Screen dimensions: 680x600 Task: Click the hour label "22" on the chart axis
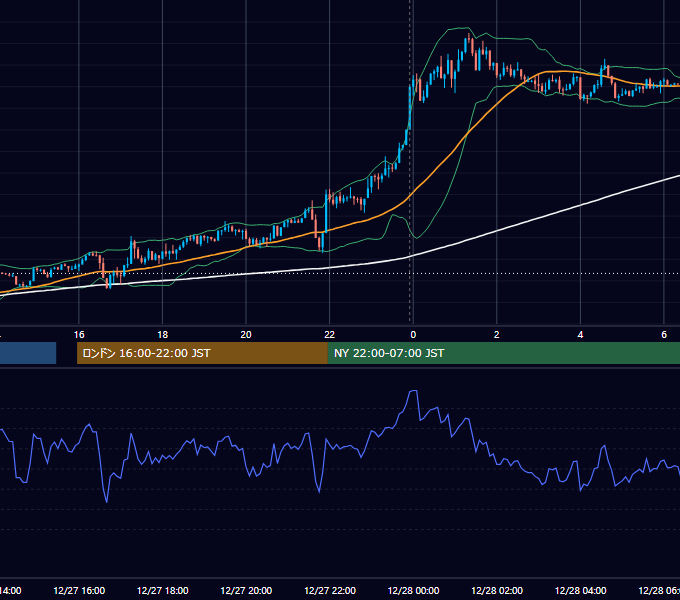pos(330,335)
